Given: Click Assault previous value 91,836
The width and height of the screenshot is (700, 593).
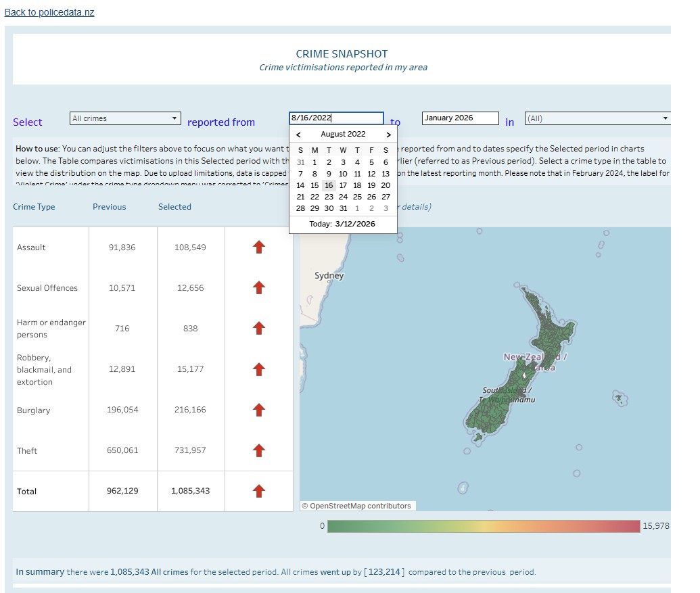Looking at the screenshot, I should (x=122, y=247).
